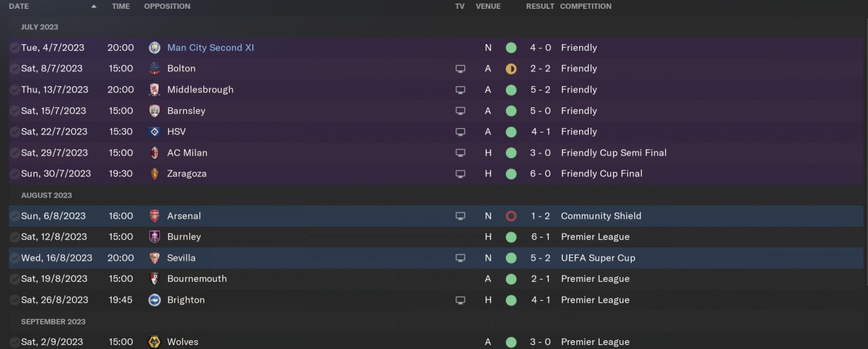Select the Burnley Premier League fixture row
Viewport: 868px width, 349px height.
coord(339,237)
